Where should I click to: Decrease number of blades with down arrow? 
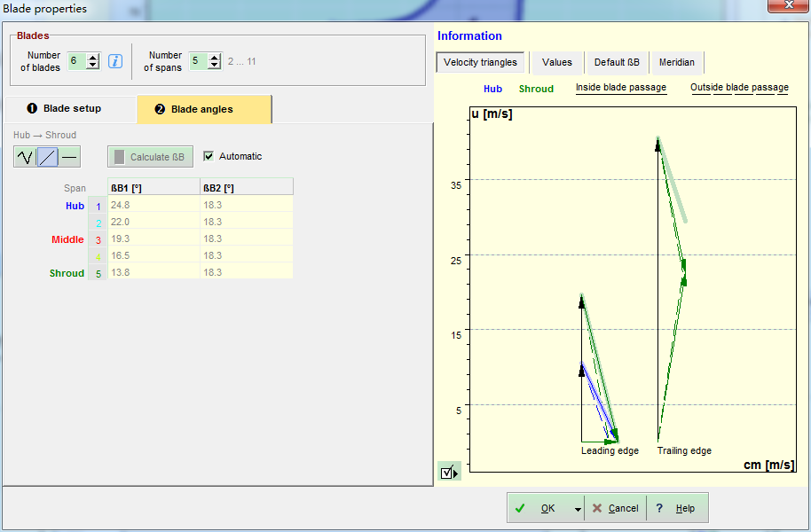coord(92,65)
